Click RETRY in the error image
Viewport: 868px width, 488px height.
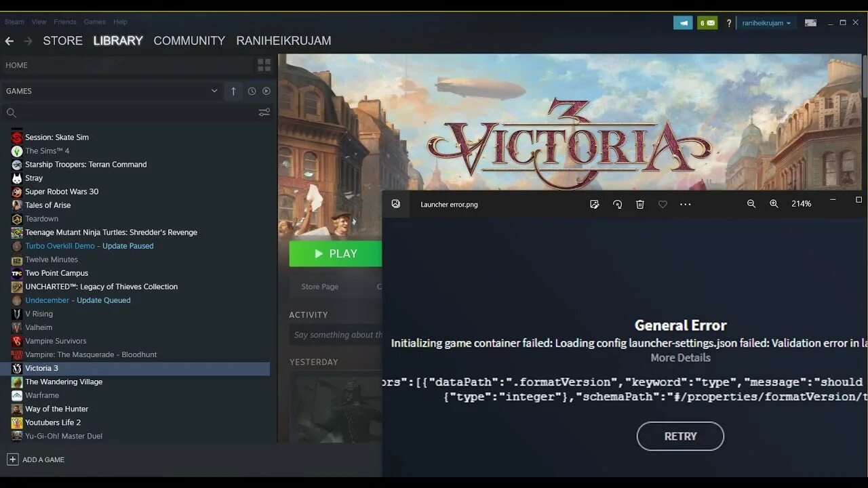[x=680, y=436]
